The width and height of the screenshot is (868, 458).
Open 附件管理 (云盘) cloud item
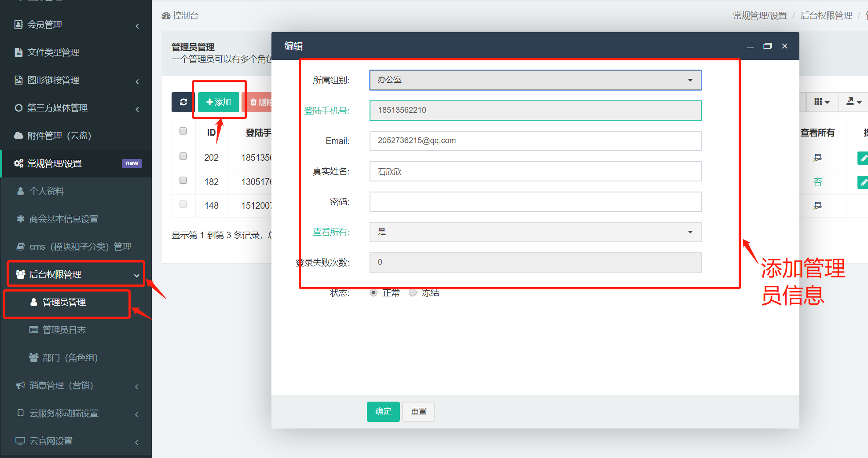click(59, 136)
